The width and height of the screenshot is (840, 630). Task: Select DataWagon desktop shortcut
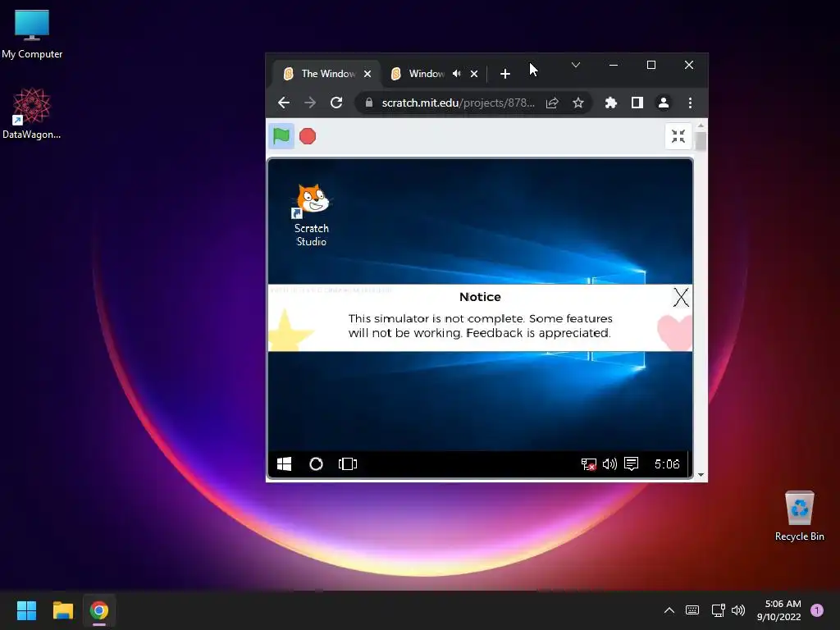tap(32, 113)
